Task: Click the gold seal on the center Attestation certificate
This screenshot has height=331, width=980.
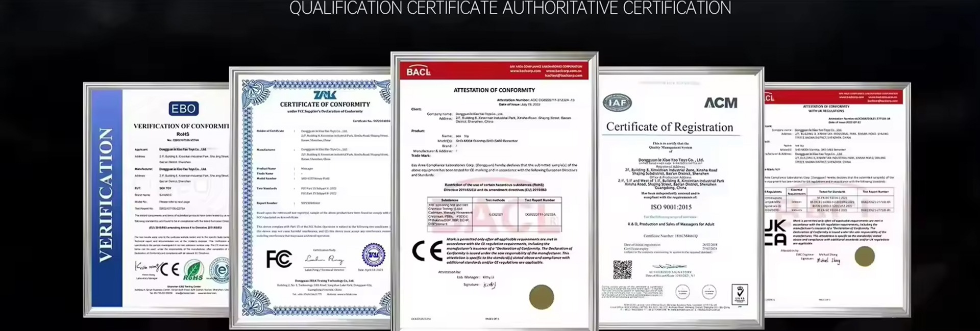Action: point(541,297)
